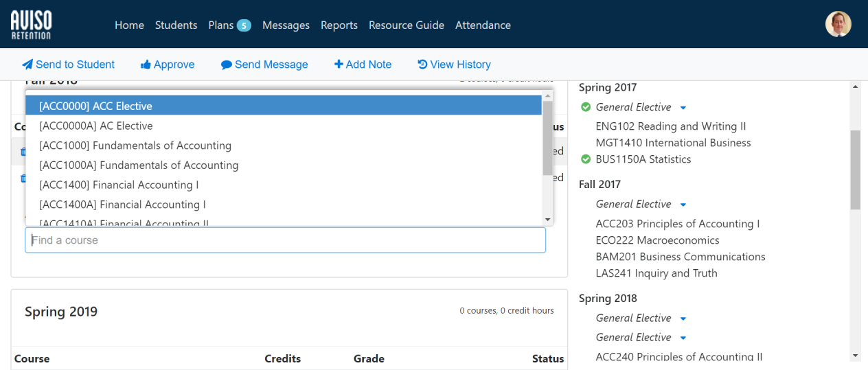The image size is (868, 370).
Task: Click the paper plane Send to Student icon
Action: pos(27,65)
